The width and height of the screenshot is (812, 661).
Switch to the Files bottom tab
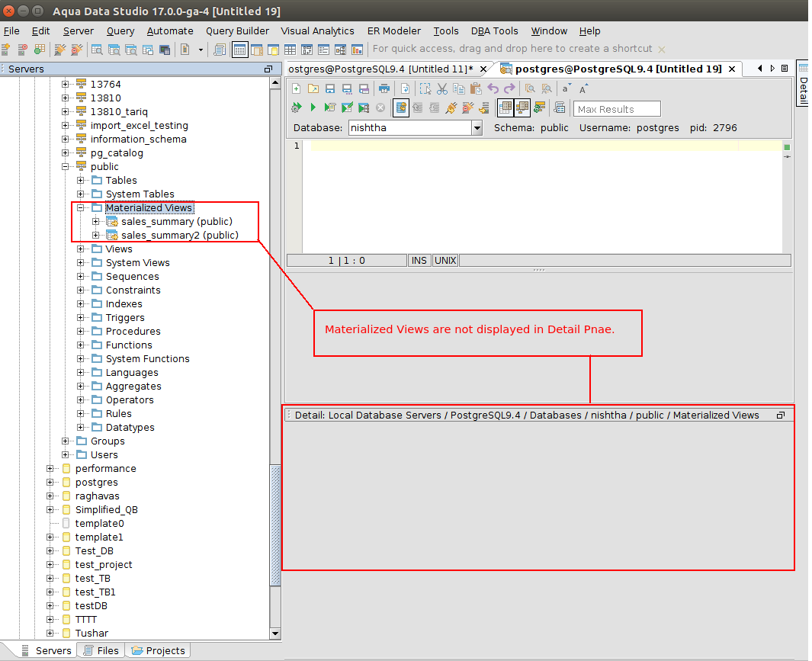pyautogui.click(x=101, y=650)
